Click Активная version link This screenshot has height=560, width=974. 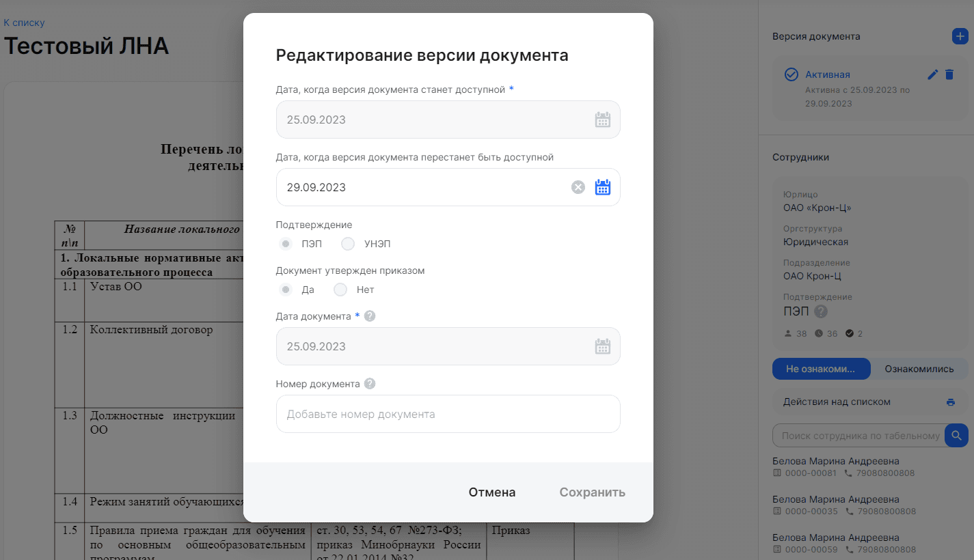[828, 74]
